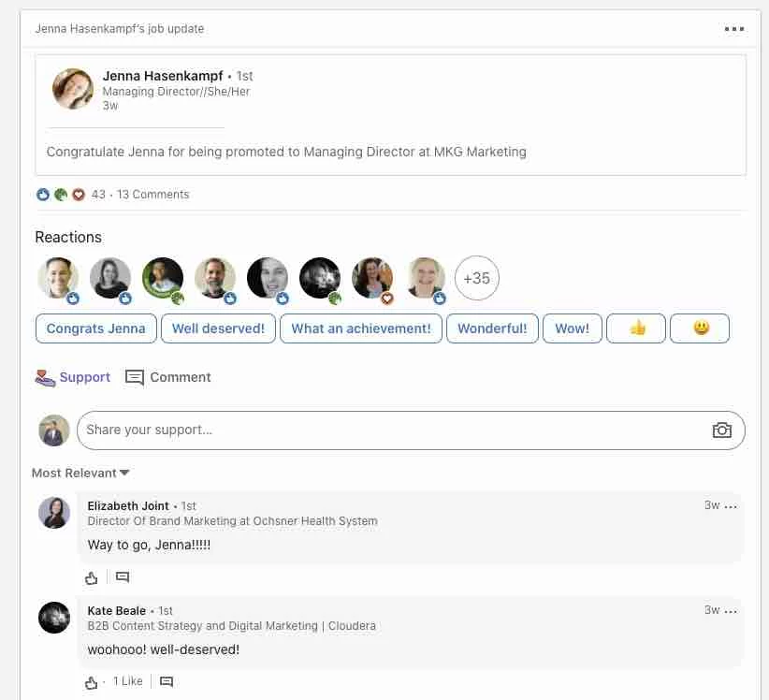Open the post options three-dot menu
Screen dimensions: 769x700
tap(734, 29)
